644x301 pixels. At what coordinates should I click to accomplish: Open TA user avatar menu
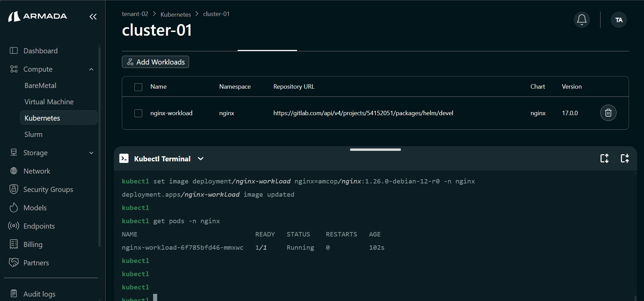coord(619,20)
